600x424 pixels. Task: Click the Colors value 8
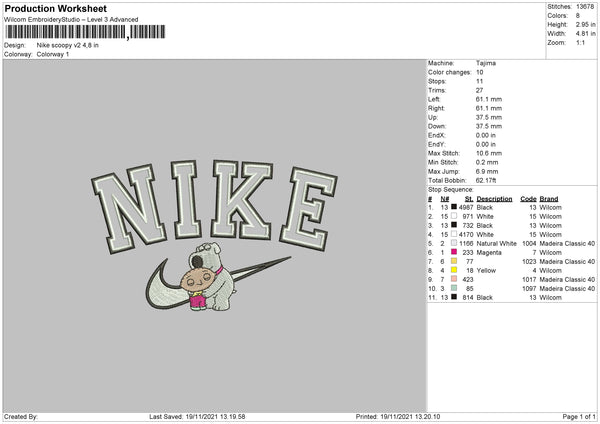click(578, 16)
